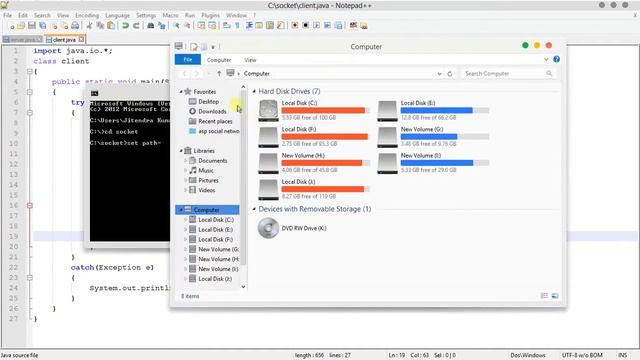Viewport: 640px width, 360px height.
Task: Open the Explorer File ribbon tab
Action: click(x=188, y=60)
